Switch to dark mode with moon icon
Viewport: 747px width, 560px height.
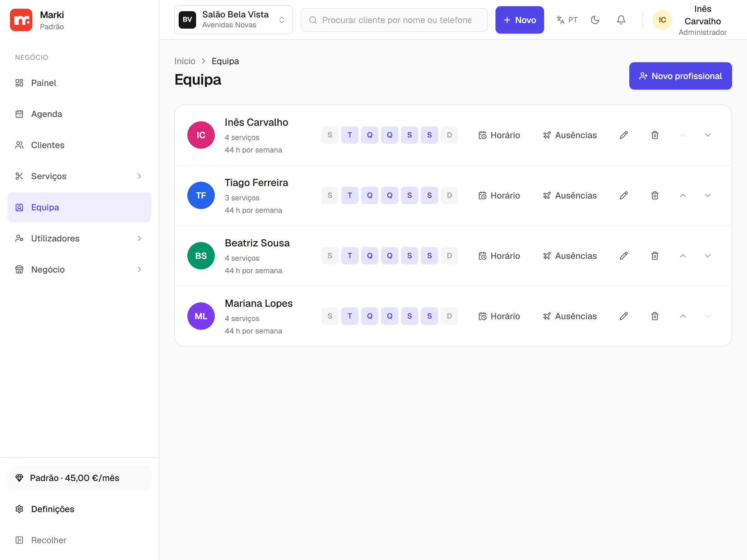coord(595,20)
